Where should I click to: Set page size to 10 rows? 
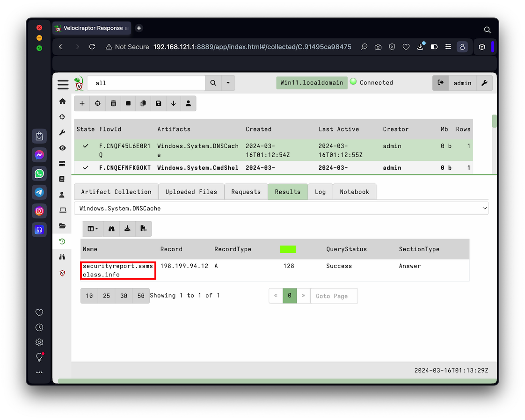pos(89,296)
